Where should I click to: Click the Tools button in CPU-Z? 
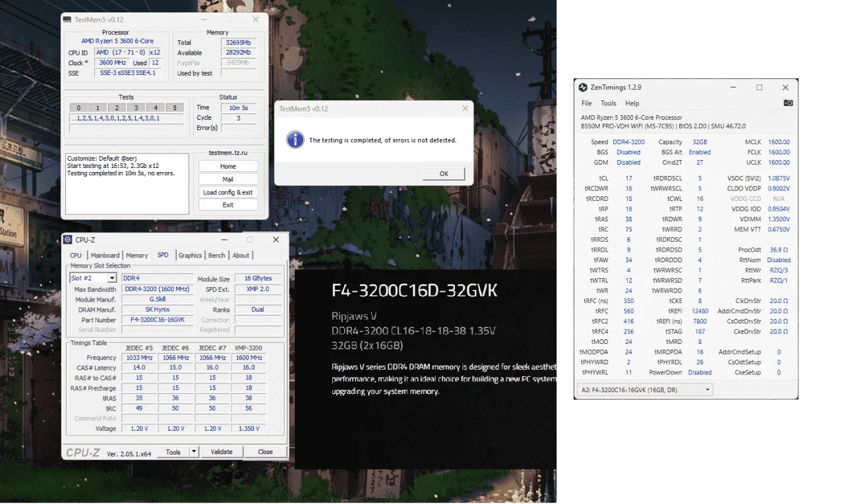[x=173, y=452]
